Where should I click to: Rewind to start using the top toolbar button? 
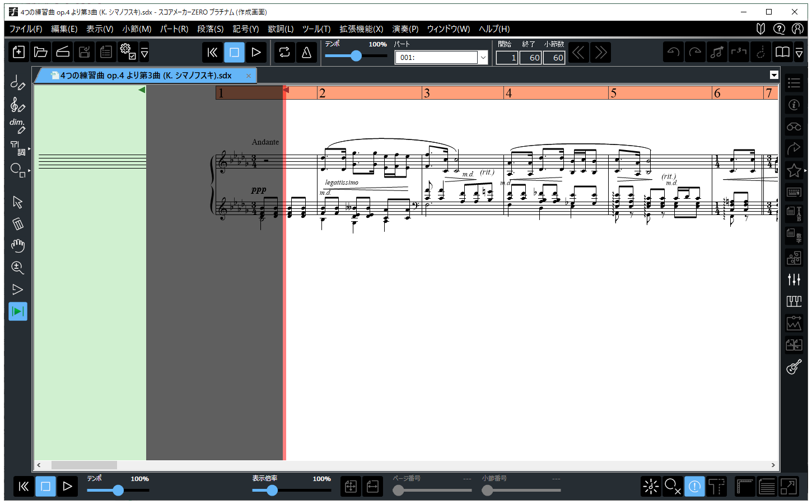(212, 52)
